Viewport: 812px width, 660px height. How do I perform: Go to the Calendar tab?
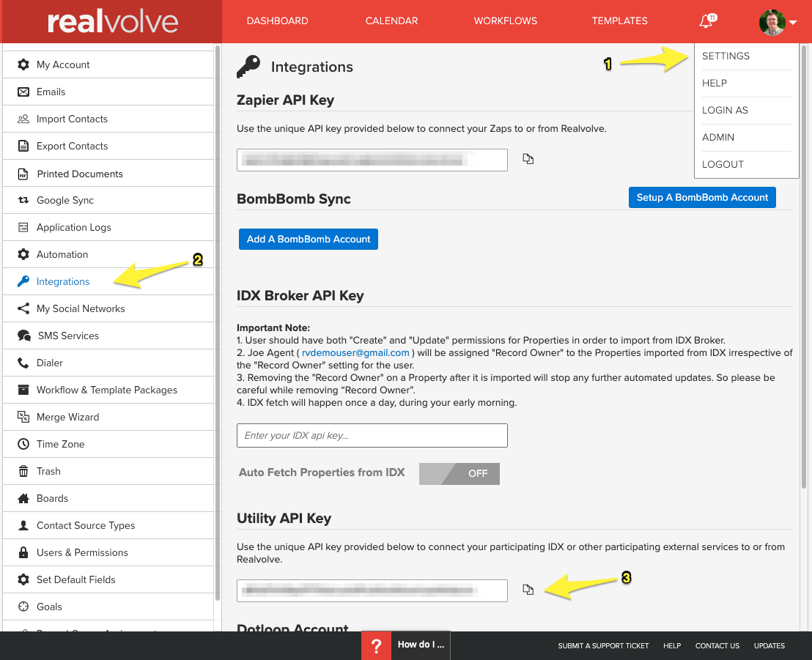(391, 21)
